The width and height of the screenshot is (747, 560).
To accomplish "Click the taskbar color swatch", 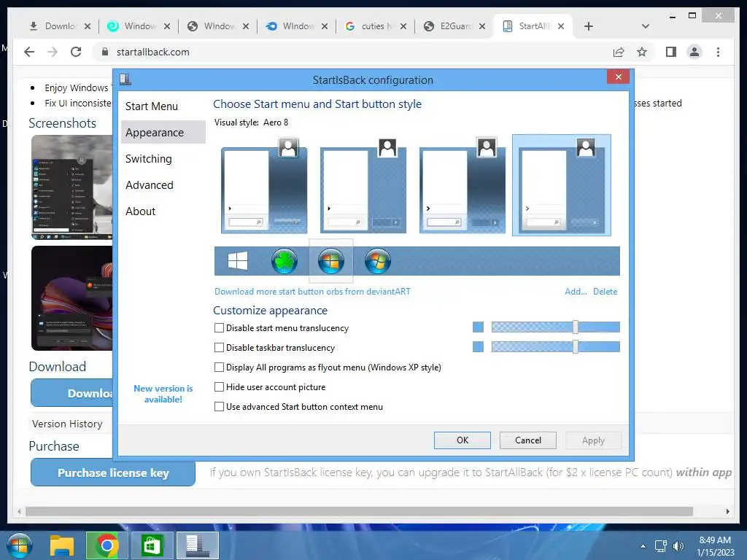I will point(478,346).
